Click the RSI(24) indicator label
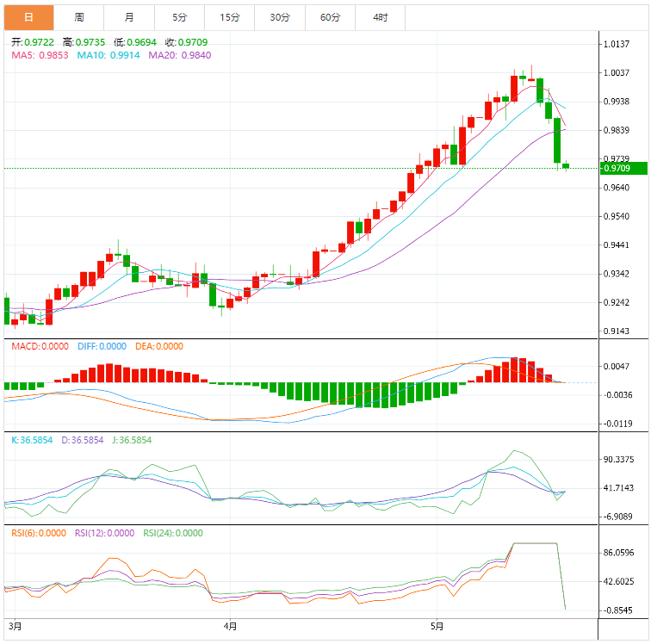Image resolution: width=651 pixels, height=644 pixels. [x=173, y=533]
